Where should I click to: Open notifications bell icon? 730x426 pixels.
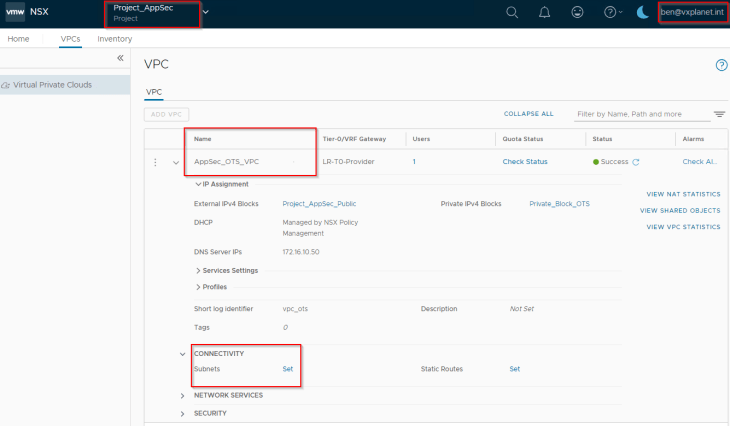pyautogui.click(x=544, y=12)
